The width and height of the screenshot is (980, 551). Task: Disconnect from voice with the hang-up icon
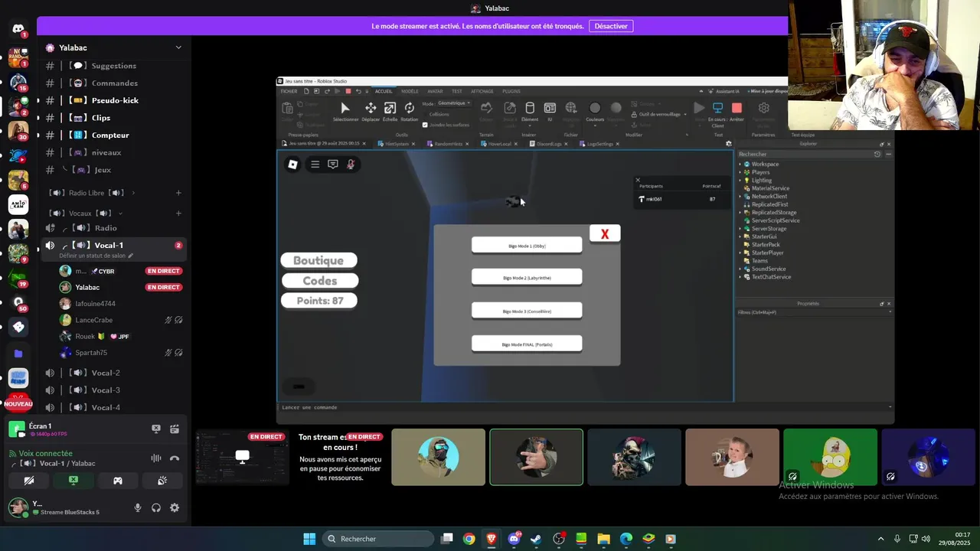point(175,458)
